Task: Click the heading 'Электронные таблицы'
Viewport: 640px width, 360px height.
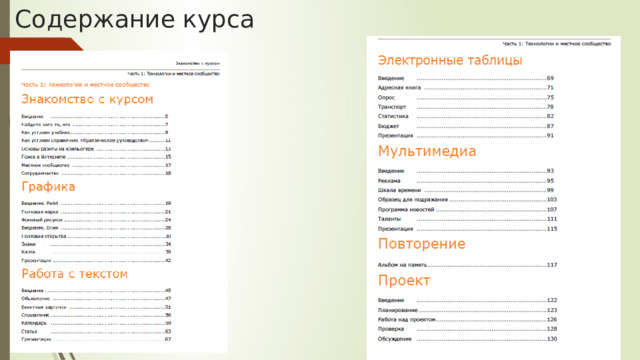Action: pyautogui.click(x=450, y=60)
